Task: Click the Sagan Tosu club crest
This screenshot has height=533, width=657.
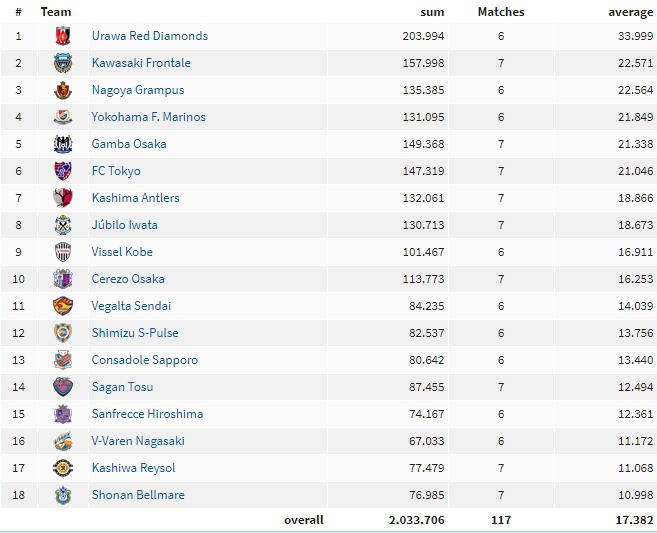Action: (63, 387)
